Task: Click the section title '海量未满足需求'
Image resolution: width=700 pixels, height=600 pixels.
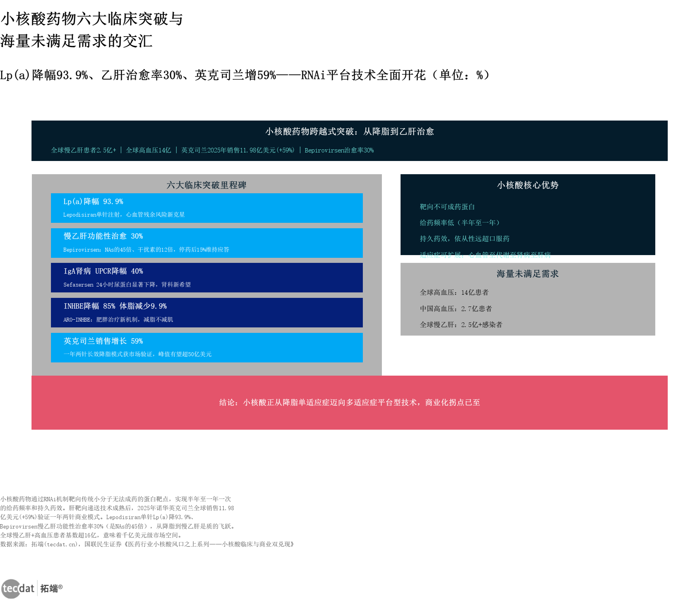Action: point(528,274)
